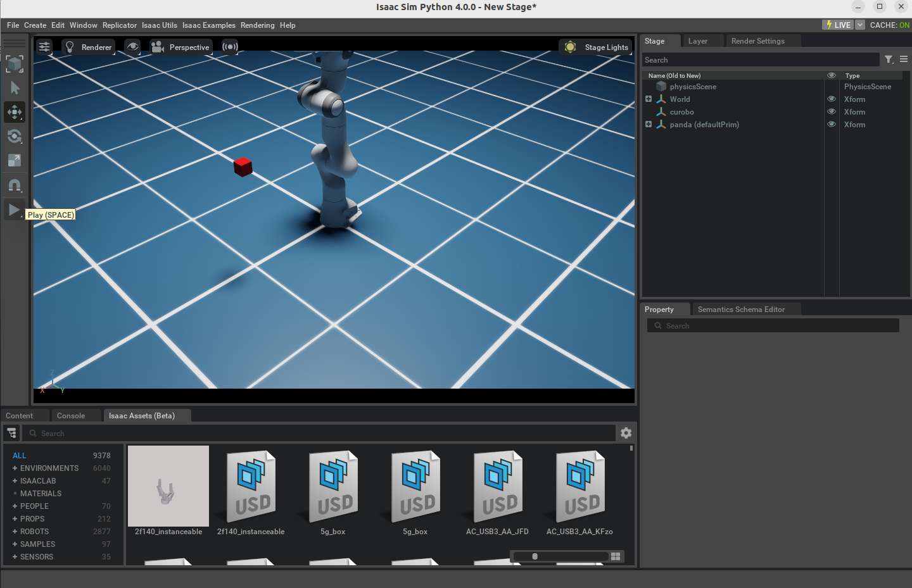Expand the World tree node

649,99
